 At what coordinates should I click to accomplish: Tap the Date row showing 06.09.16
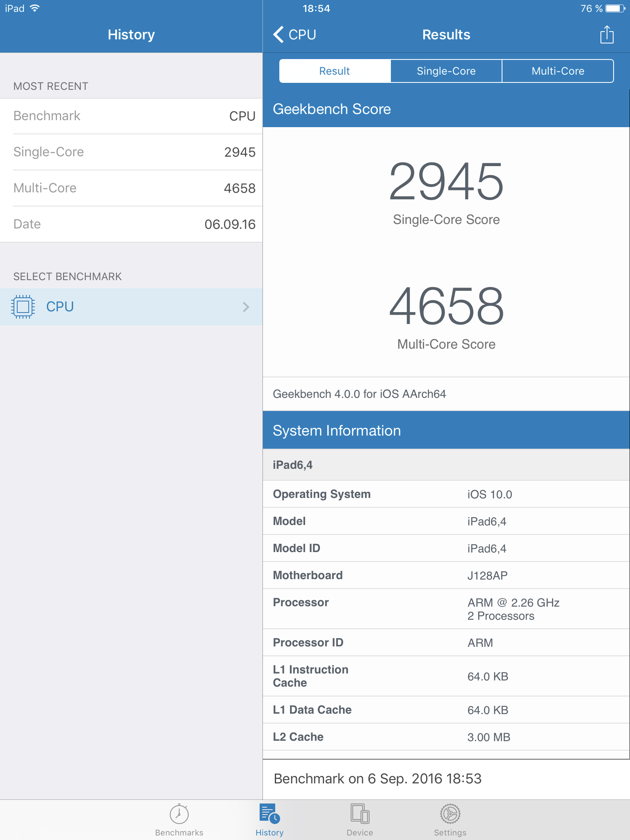pyautogui.click(x=131, y=224)
